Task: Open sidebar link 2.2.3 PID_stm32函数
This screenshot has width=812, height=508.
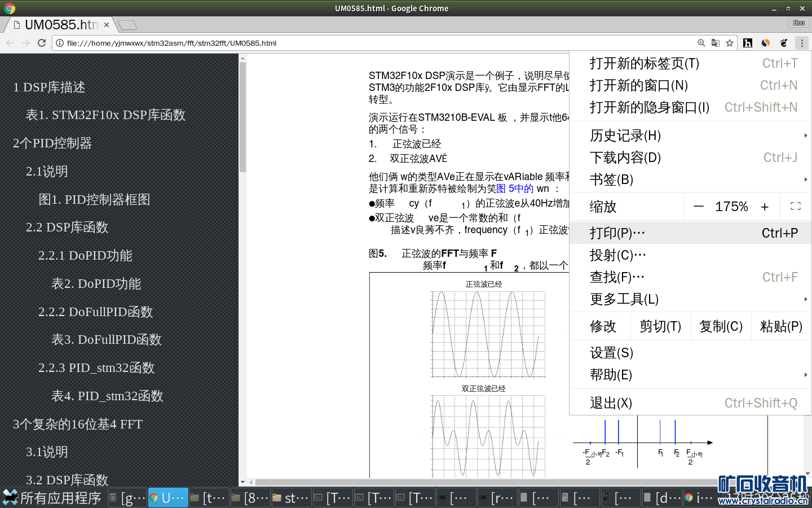Action: pos(96,368)
